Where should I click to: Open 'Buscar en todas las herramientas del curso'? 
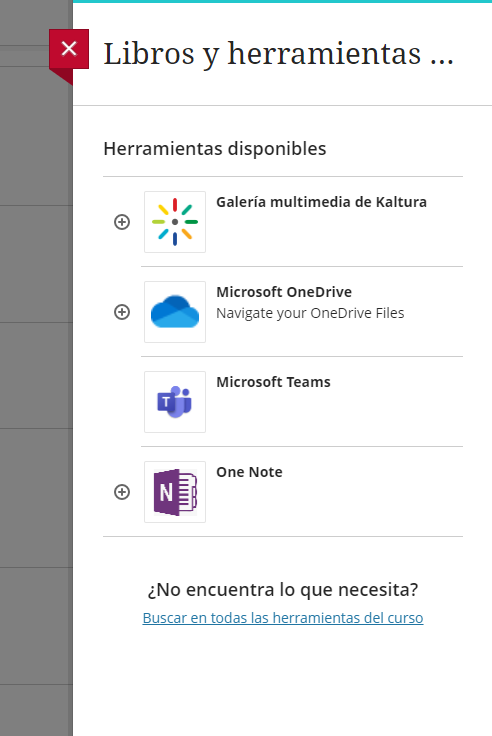click(x=283, y=618)
